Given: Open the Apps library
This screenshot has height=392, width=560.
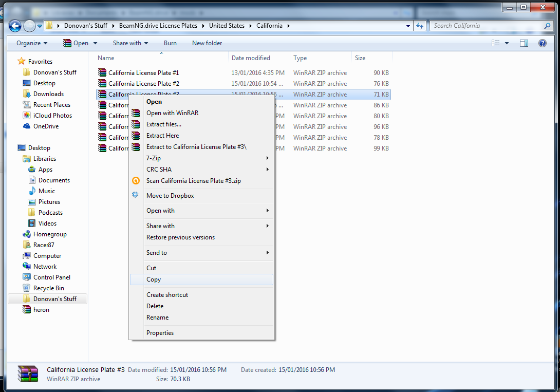Looking at the screenshot, I should (45, 169).
